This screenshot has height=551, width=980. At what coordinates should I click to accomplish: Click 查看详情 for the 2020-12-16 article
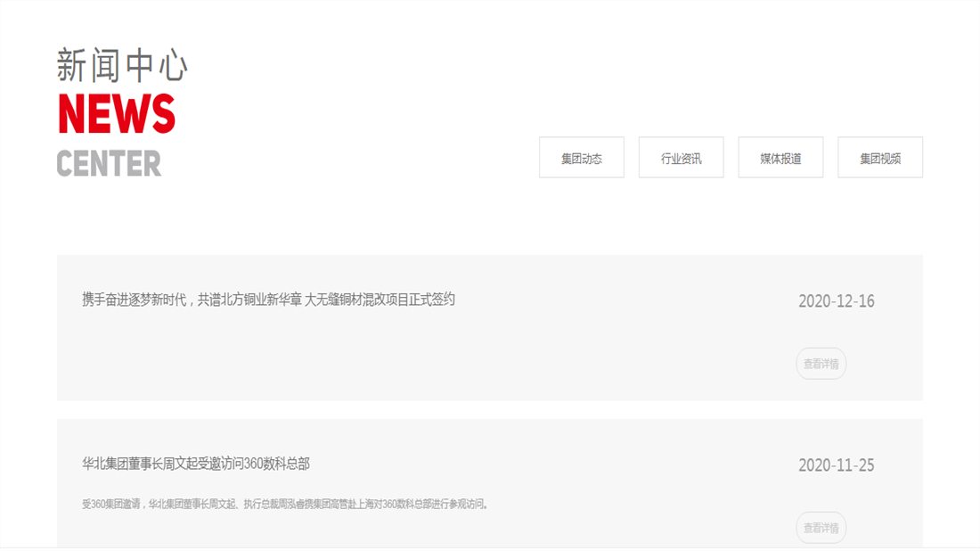821,364
